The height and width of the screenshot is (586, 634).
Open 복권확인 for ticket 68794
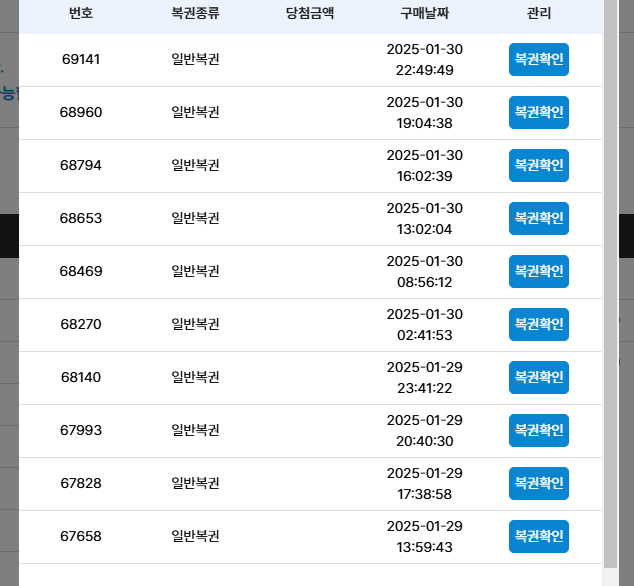point(539,165)
